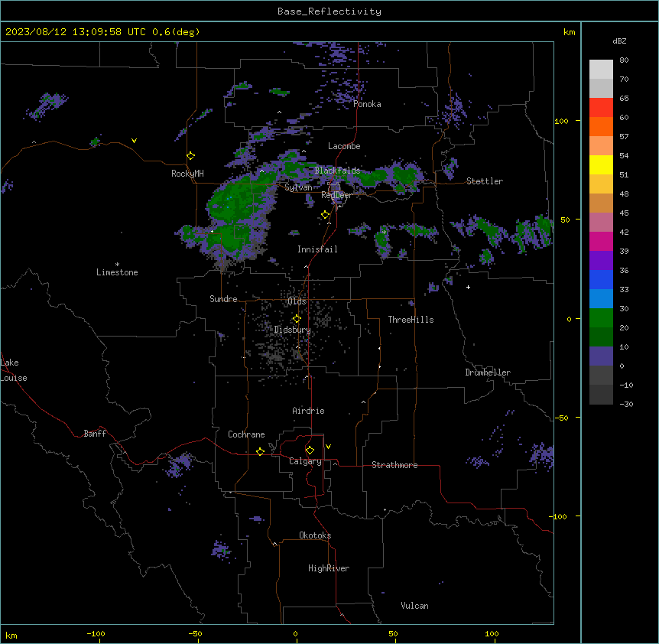
Task: Select the bright green 30-20 dBZ legend swatch
Action: 601,318
